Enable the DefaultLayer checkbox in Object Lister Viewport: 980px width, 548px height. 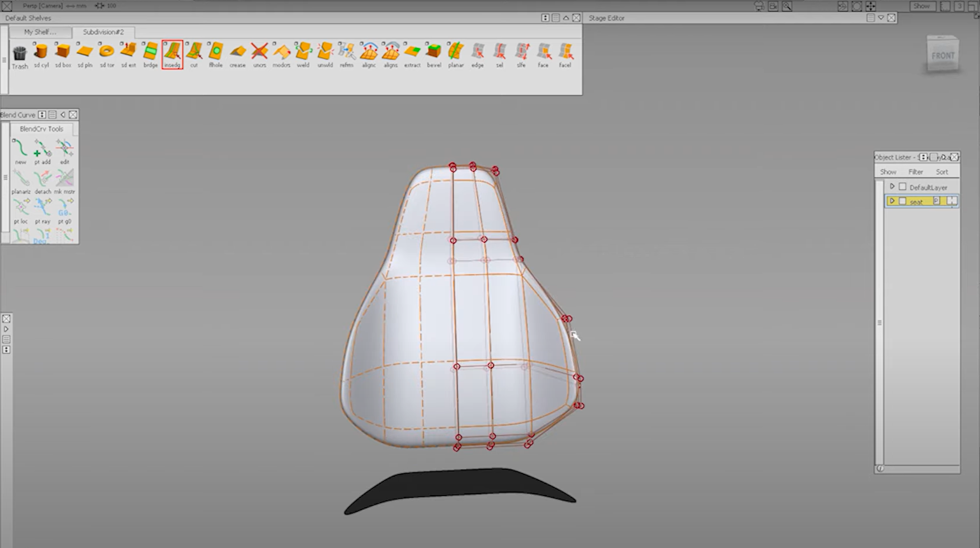pyautogui.click(x=903, y=186)
